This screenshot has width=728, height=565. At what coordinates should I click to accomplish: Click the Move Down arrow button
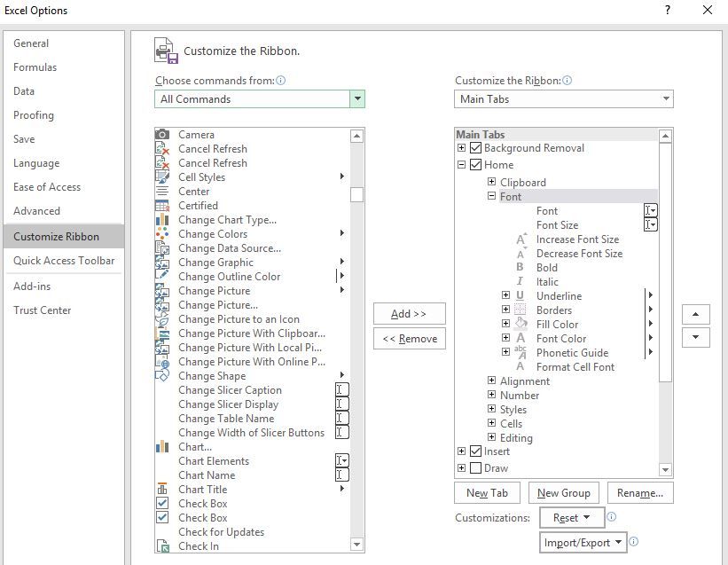(x=695, y=338)
